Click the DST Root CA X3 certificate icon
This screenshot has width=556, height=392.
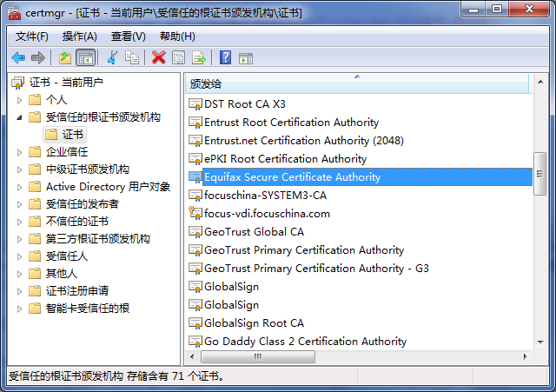[195, 104]
